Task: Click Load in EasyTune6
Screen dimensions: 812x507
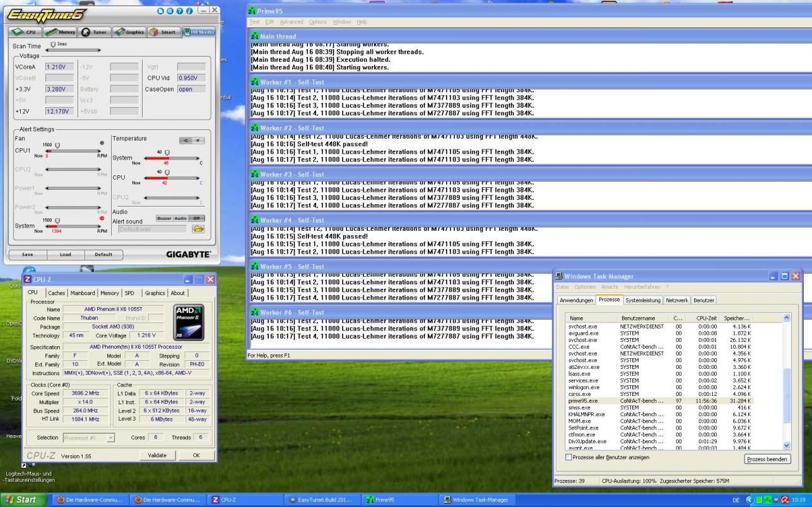Action: pyautogui.click(x=66, y=255)
